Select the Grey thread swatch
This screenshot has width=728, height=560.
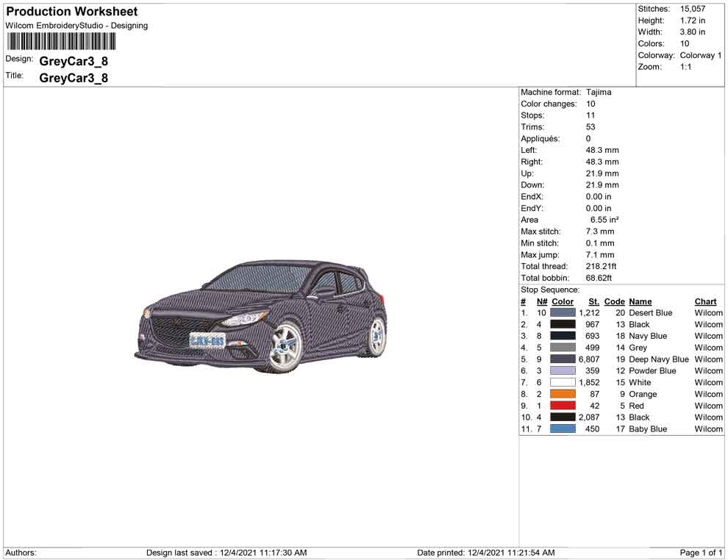coord(563,347)
